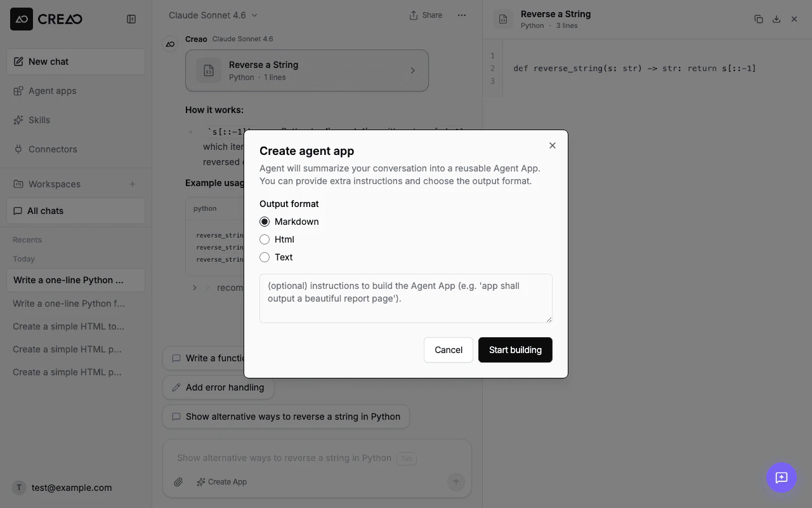This screenshot has width=812, height=508.
Task: Click the Create App sparkle icon
Action: (x=200, y=481)
